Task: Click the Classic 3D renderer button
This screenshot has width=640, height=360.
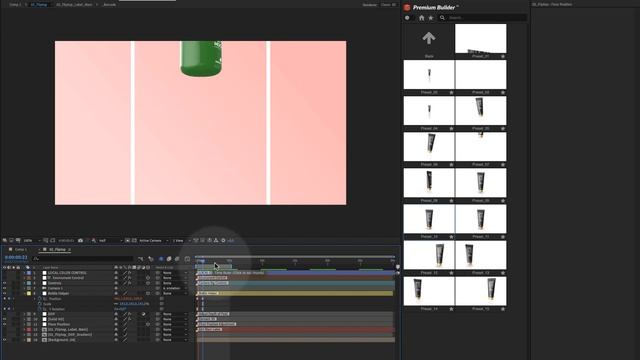Action: [388, 4]
